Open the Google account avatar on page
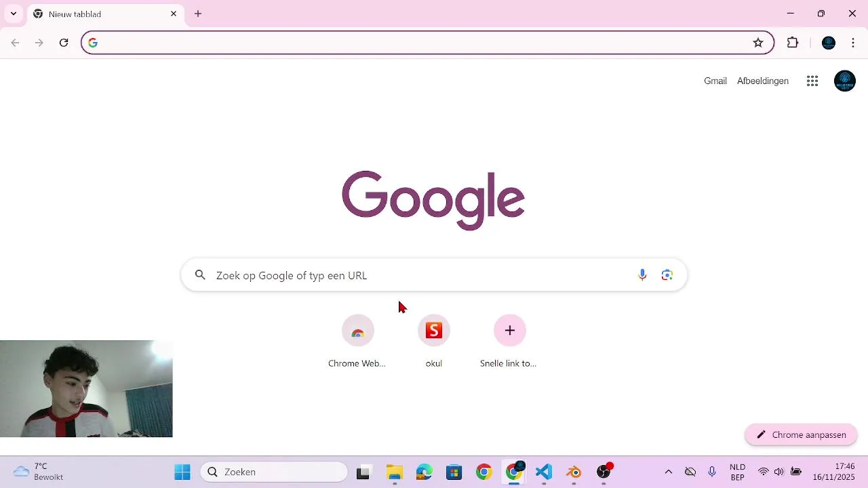This screenshot has height=488, width=868. (844, 81)
